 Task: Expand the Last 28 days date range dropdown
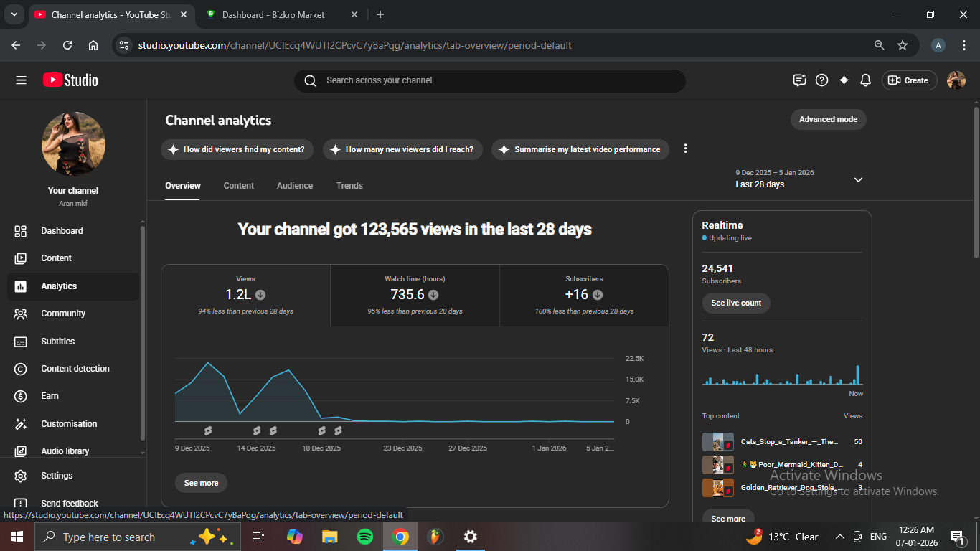pyautogui.click(x=858, y=179)
